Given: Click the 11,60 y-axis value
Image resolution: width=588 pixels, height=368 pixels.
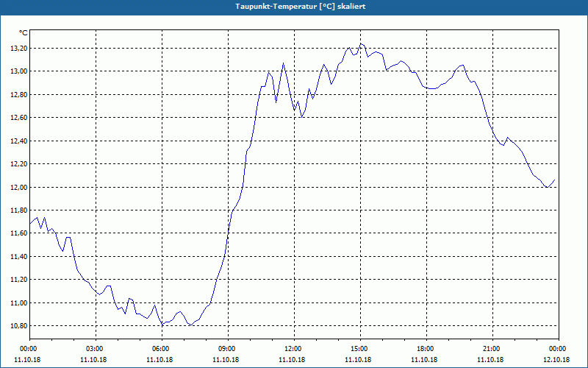Looking at the screenshot, I should pyautogui.click(x=18, y=233).
